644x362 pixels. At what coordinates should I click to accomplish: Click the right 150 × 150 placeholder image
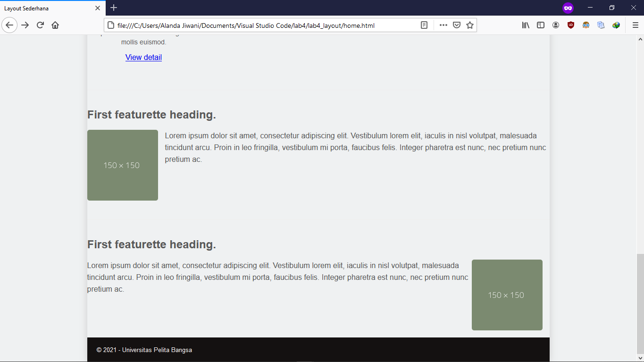[507, 295]
